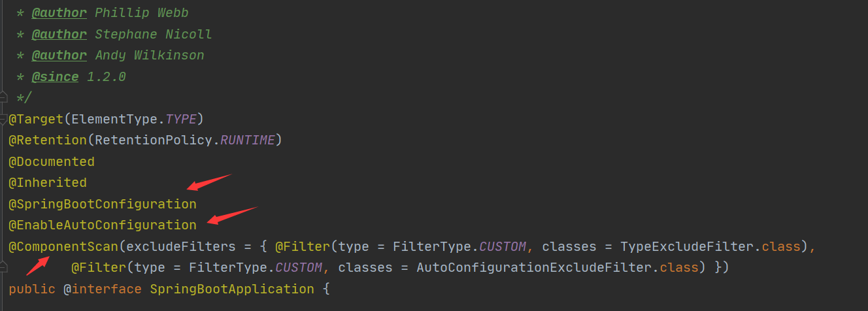Click the @Inherited annotation
The width and height of the screenshot is (868, 311).
(x=47, y=182)
